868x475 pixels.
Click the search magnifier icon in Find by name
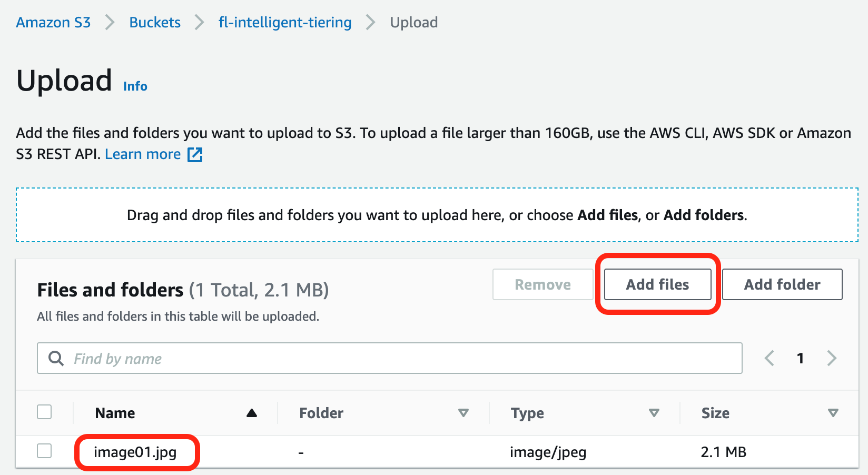coord(56,359)
